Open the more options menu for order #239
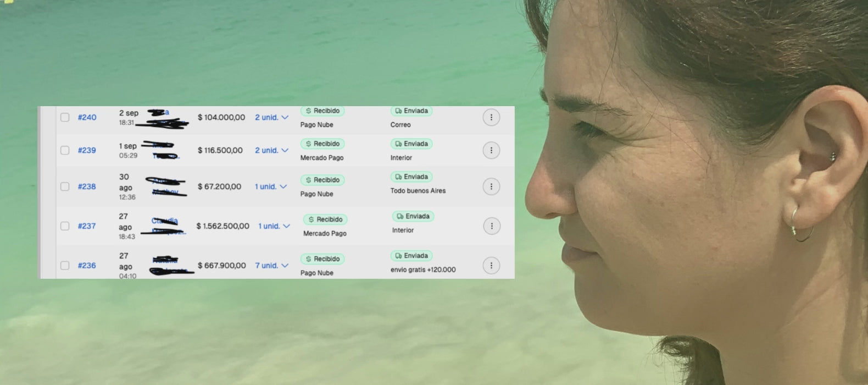Image resolution: width=868 pixels, height=385 pixels. coord(491,150)
